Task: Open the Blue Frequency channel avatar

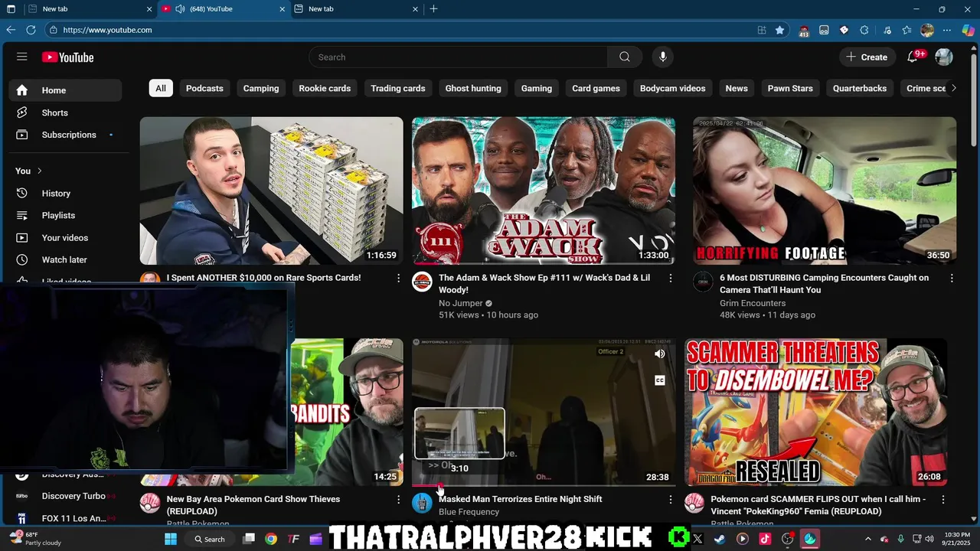Action: point(422,503)
